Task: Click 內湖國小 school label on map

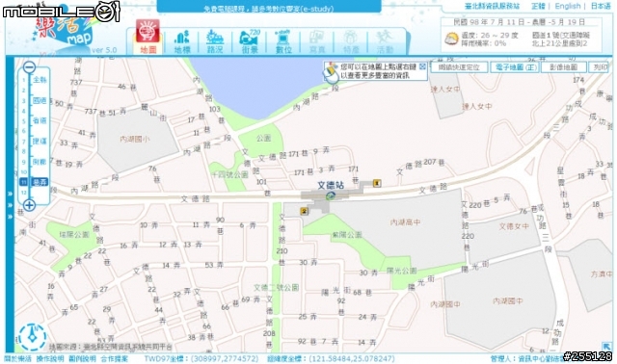Action: [x=135, y=140]
